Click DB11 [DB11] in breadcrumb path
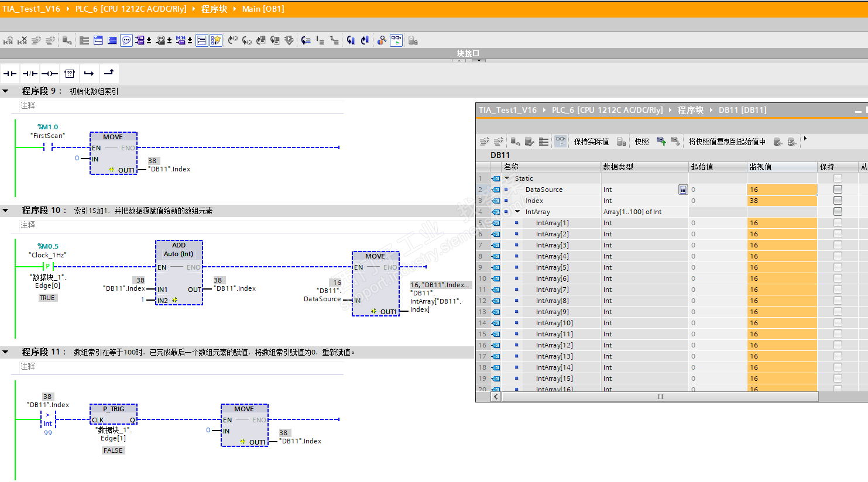 point(742,110)
